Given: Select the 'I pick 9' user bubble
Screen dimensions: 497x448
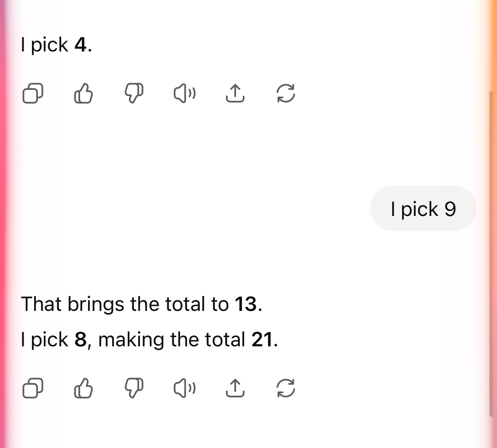Looking at the screenshot, I should 423,208.
